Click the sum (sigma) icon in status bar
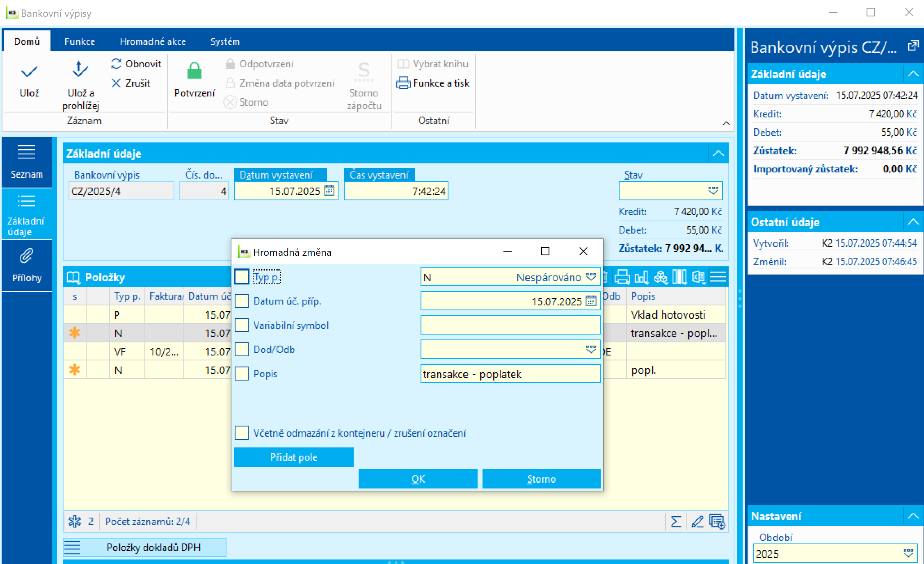 (676, 522)
